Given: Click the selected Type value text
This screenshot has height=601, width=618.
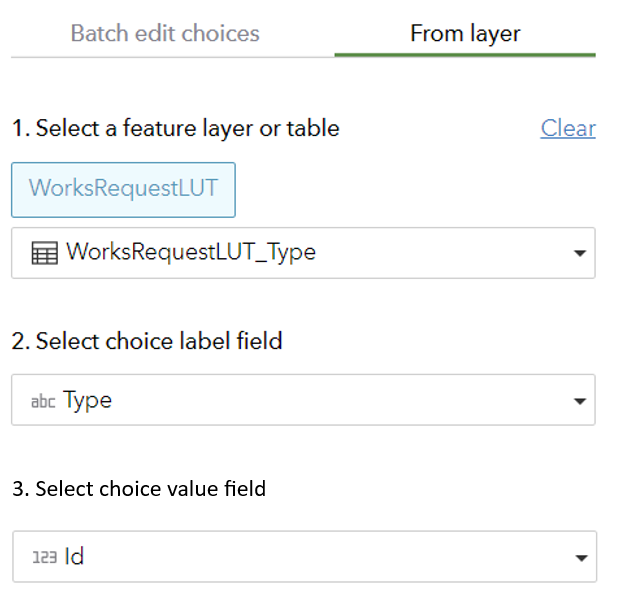Looking at the screenshot, I should [x=88, y=400].
